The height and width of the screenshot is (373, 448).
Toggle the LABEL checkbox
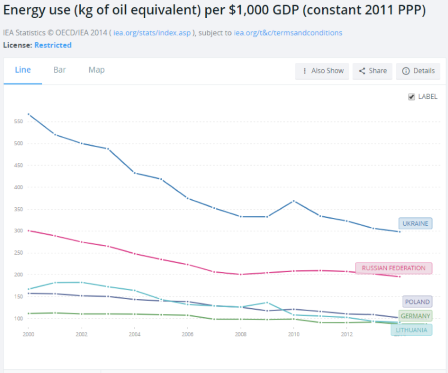(x=412, y=97)
